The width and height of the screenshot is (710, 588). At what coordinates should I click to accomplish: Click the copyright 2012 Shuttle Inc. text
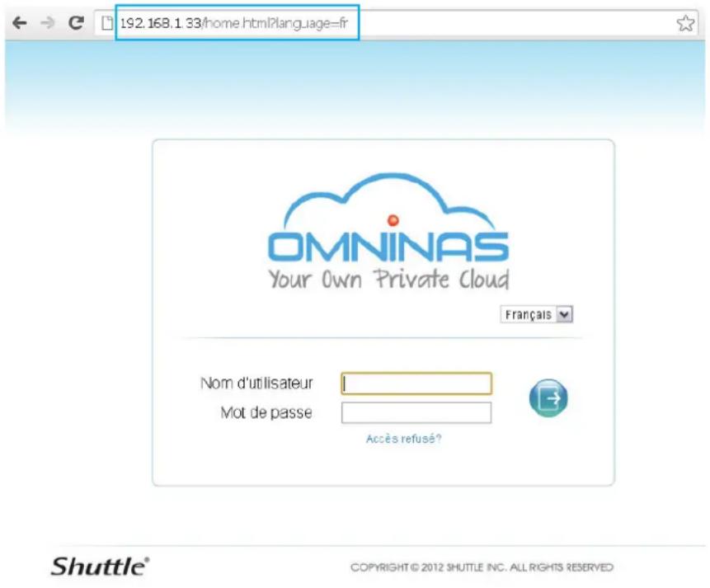pos(482,567)
